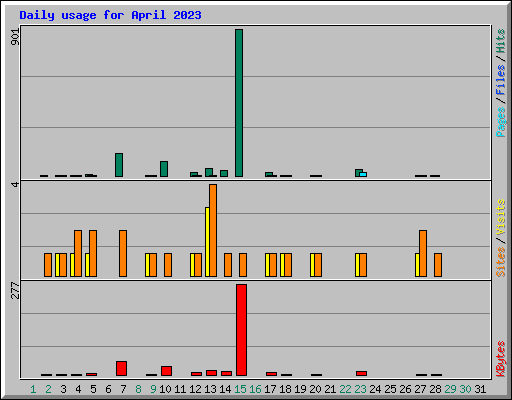Click the Sites legend label
This screenshot has width=512, height=400.
point(500,262)
